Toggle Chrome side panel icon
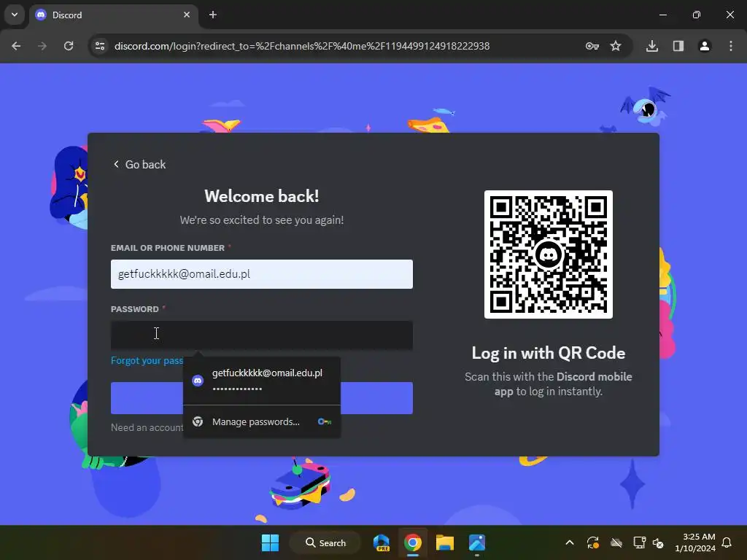 (x=678, y=46)
